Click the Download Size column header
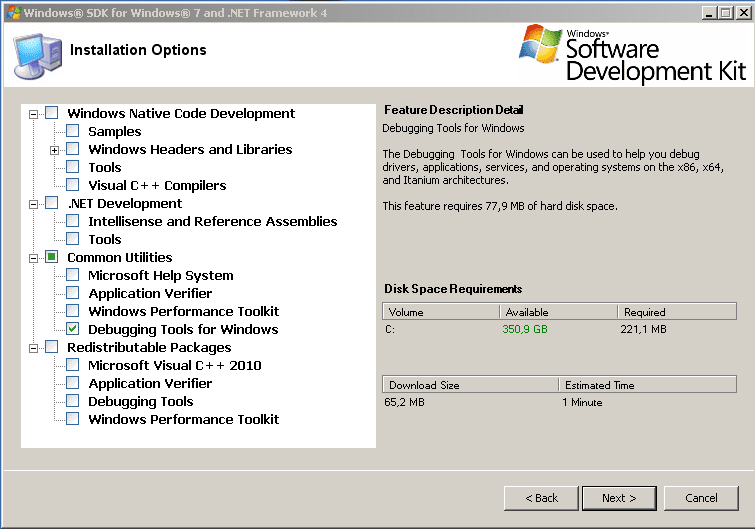The width and height of the screenshot is (755, 529). pos(470,385)
